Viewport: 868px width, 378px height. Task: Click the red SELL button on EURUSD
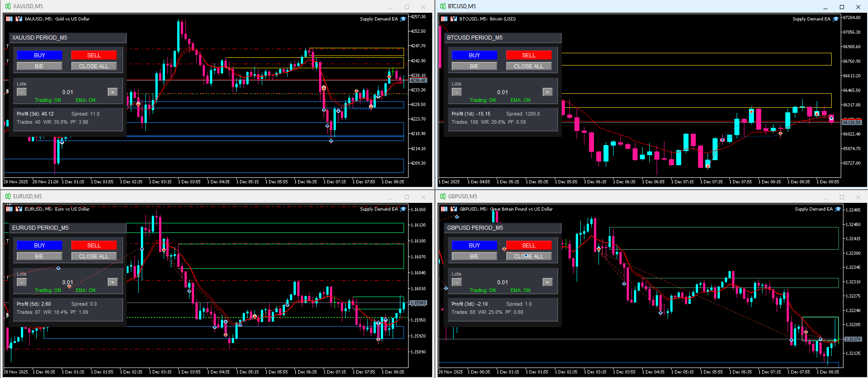(94, 245)
